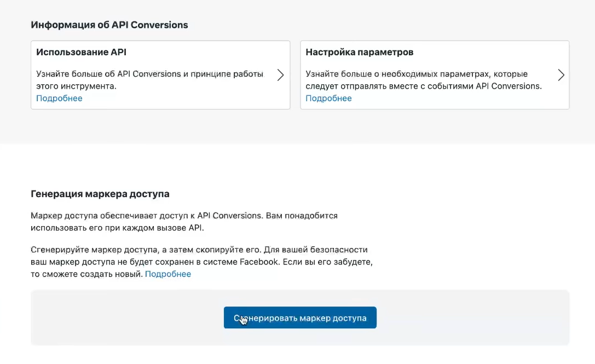Click the chevron on the Использование API card
This screenshot has height=364, width=595.
pyautogui.click(x=280, y=75)
